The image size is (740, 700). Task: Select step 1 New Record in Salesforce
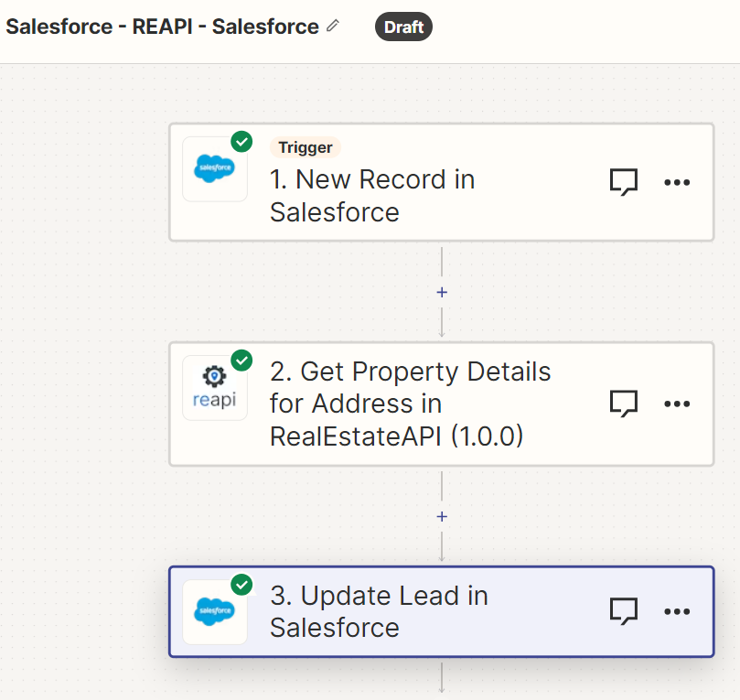tap(441, 182)
